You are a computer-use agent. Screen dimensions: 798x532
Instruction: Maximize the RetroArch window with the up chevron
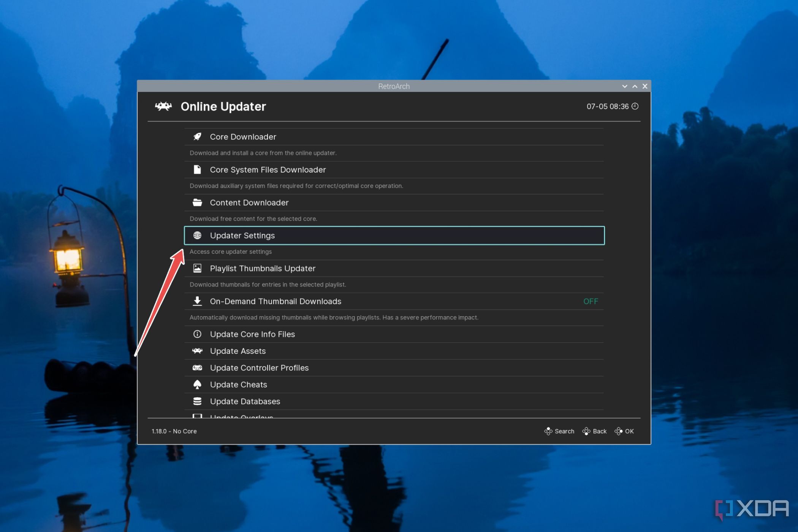[635, 86]
